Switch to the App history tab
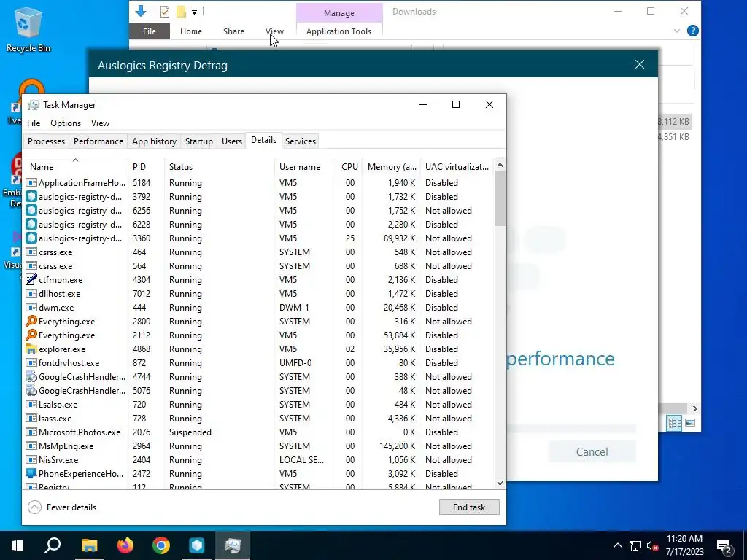 click(x=154, y=141)
